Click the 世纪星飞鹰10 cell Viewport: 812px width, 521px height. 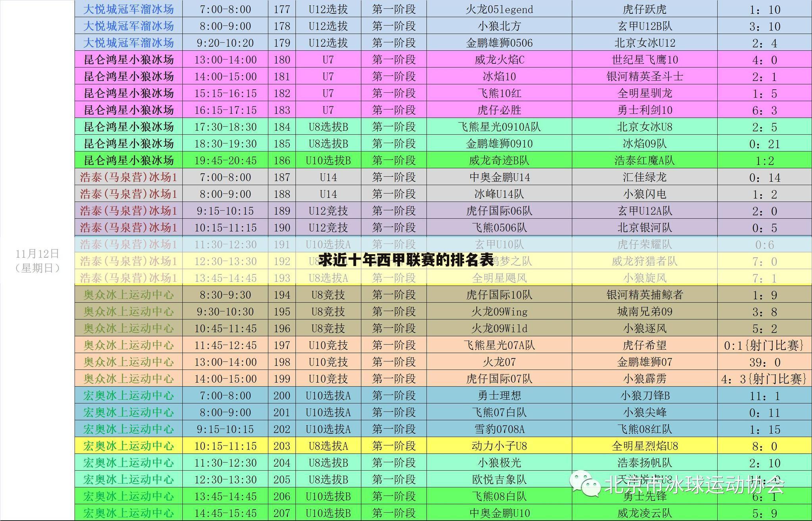pos(645,60)
